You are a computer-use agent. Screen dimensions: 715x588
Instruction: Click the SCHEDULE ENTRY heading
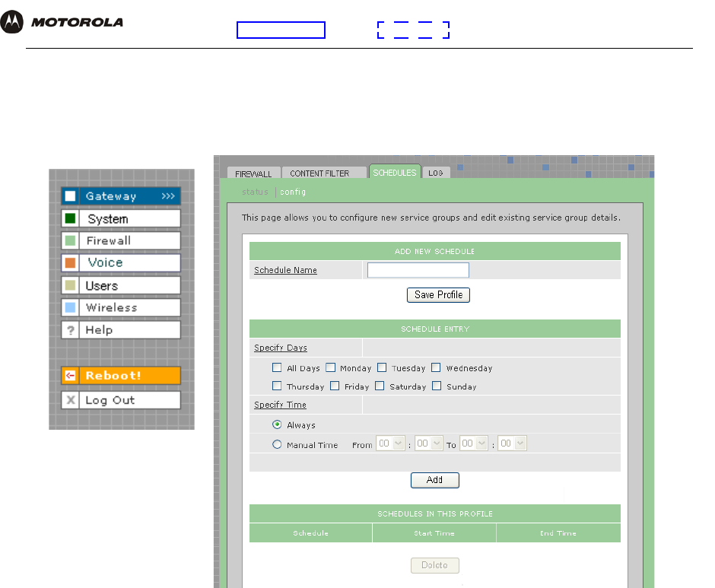[435, 329]
